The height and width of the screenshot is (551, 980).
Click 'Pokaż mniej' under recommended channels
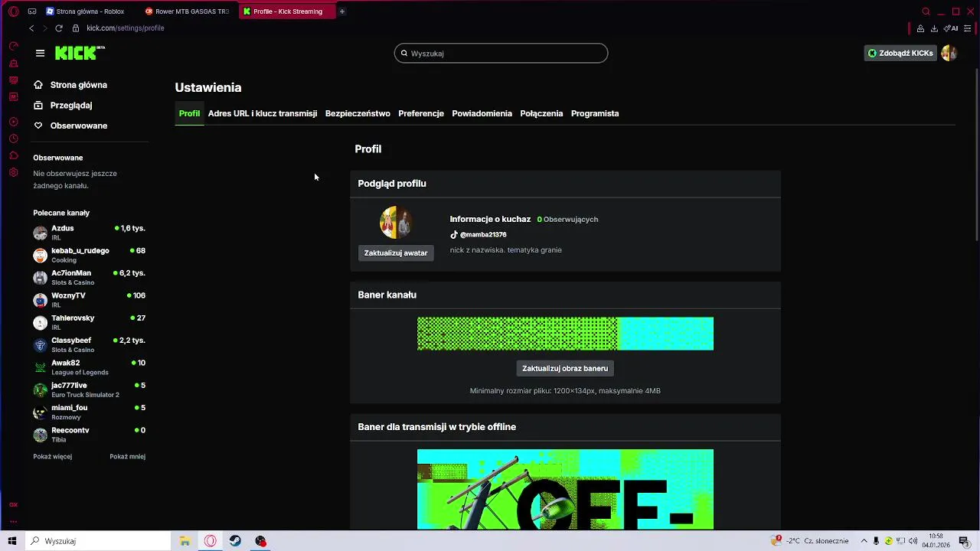coord(127,456)
